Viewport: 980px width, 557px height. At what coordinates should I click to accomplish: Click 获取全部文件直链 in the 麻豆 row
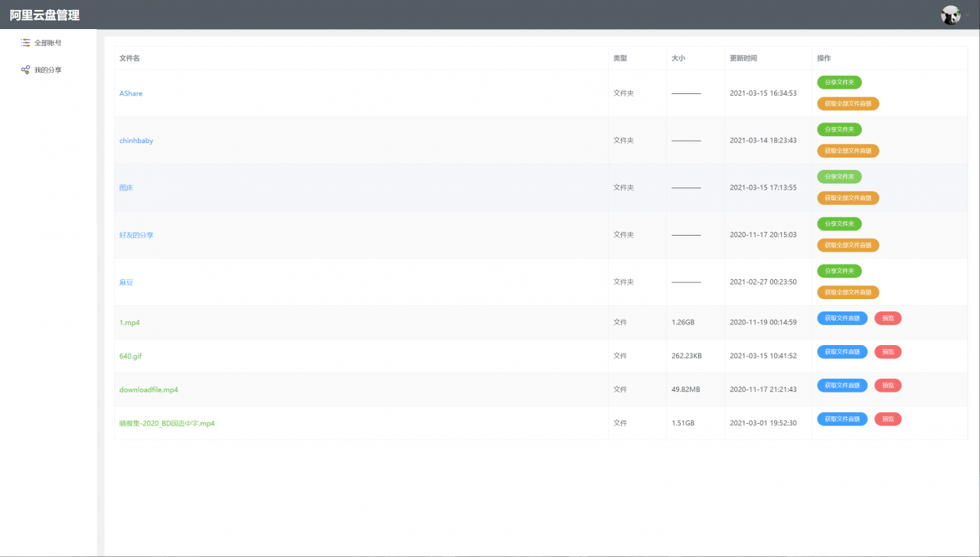pyautogui.click(x=848, y=292)
